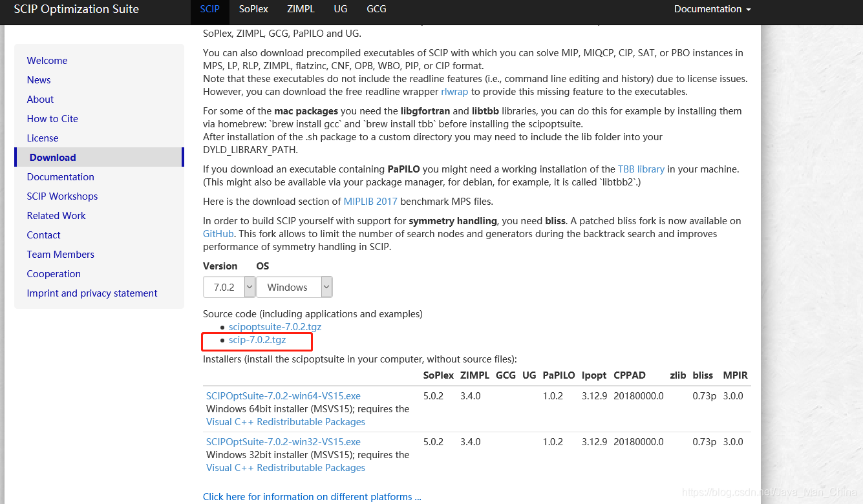Open Related Work sidebar link

(56, 216)
